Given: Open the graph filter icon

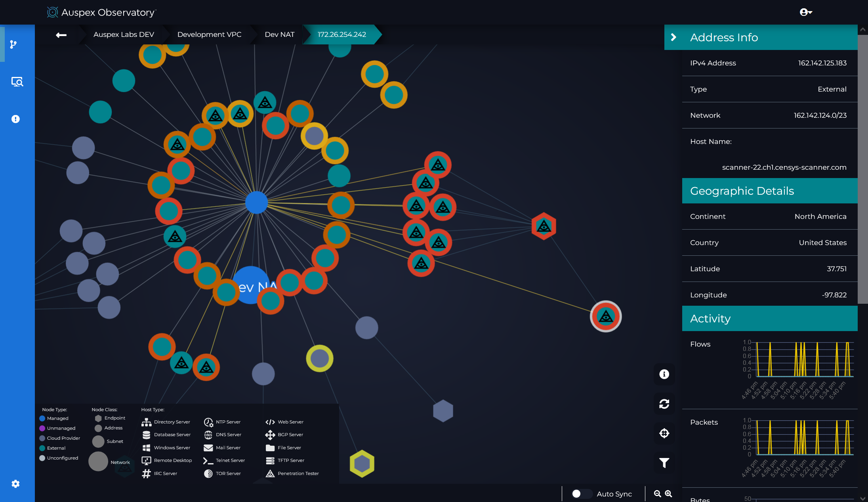Looking at the screenshot, I should (x=664, y=463).
